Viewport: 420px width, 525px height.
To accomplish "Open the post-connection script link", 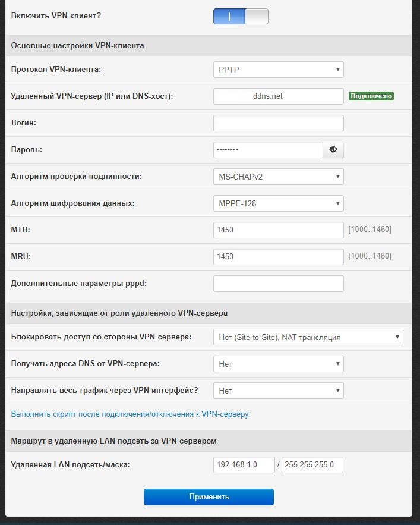I will click(x=131, y=414).
